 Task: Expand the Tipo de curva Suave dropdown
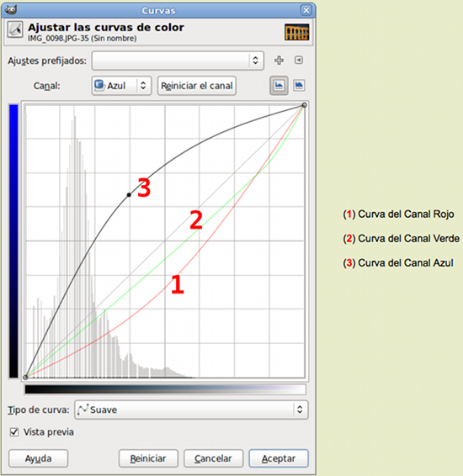191,410
